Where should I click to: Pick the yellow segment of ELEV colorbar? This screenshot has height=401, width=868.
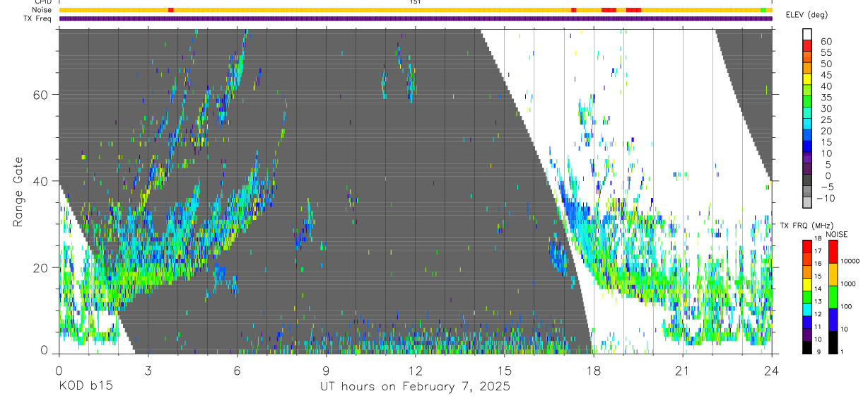tap(807, 80)
